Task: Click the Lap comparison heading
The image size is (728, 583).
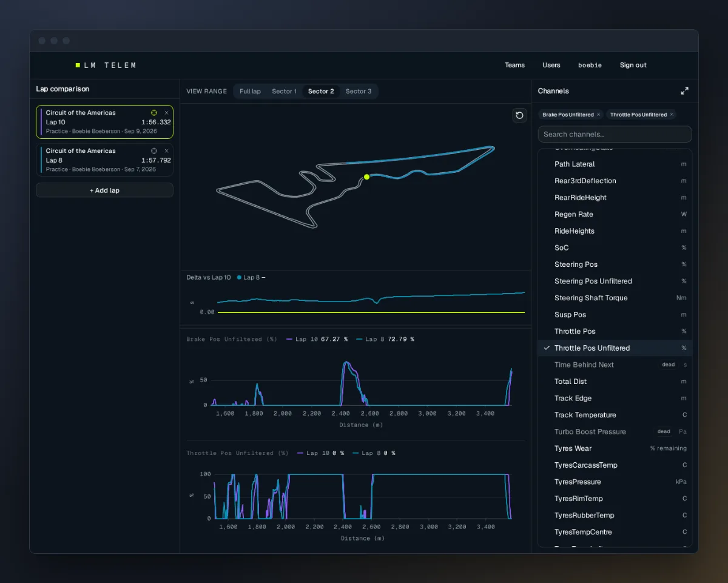Action: point(62,89)
